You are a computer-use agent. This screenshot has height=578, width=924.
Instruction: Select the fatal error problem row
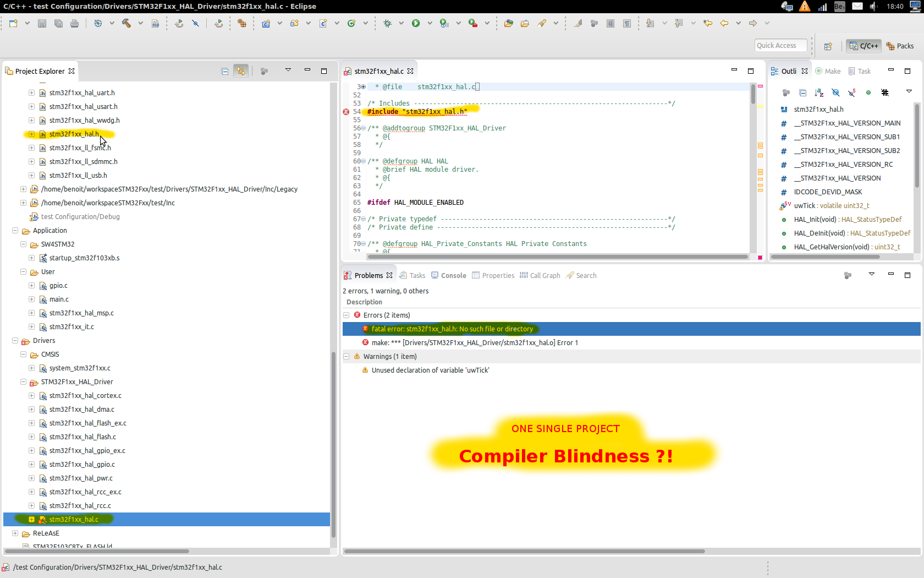click(631, 329)
